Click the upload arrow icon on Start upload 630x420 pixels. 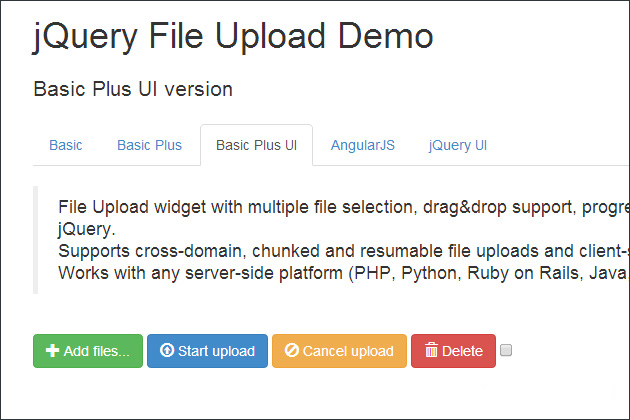tap(167, 350)
